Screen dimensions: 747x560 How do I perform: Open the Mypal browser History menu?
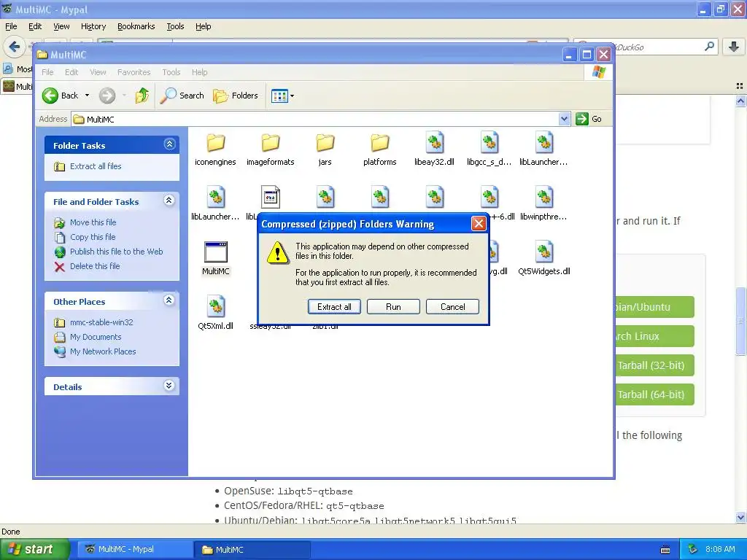(x=93, y=26)
